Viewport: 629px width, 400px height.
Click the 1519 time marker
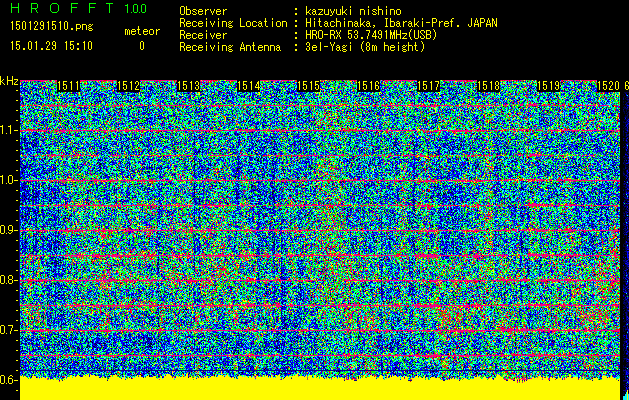pyautogui.click(x=549, y=87)
